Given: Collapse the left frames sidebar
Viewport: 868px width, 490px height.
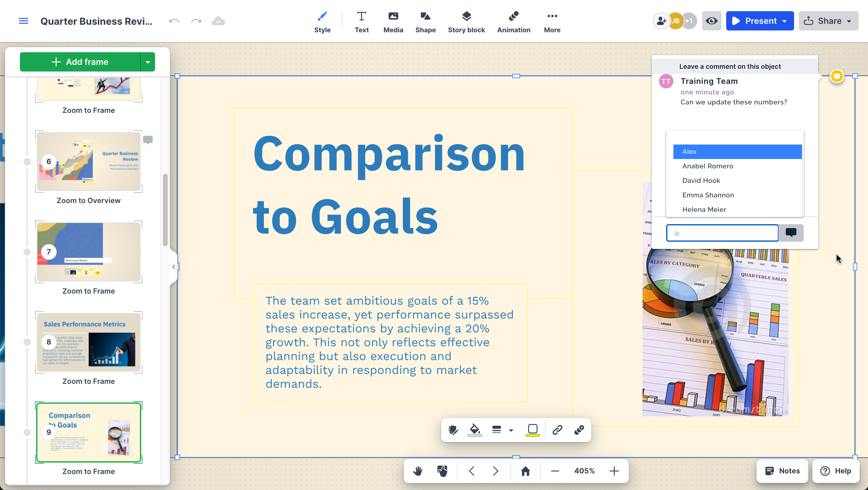Looking at the screenshot, I should tap(174, 266).
